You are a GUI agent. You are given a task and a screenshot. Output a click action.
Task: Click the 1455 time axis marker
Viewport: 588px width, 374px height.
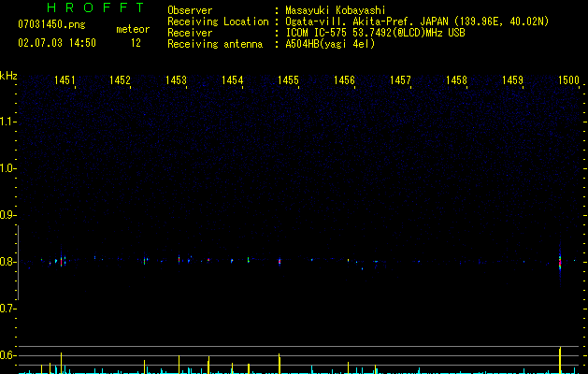(288, 80)
